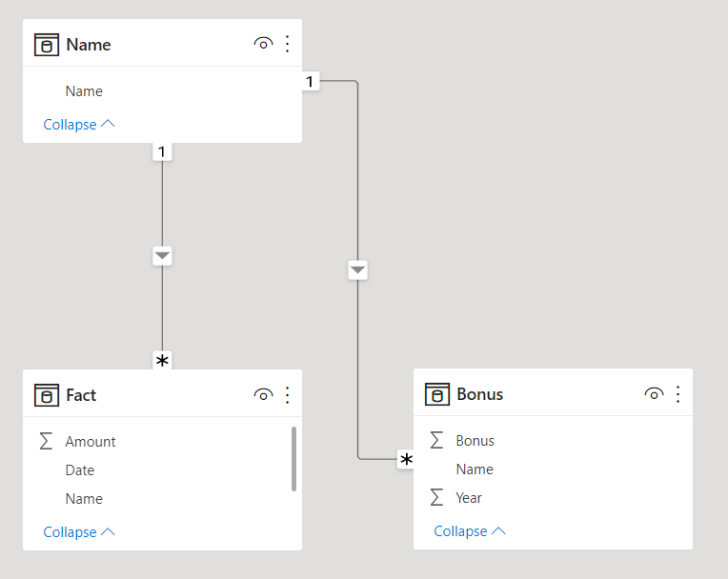The width and height of the screenshot is (728, 579).
Task: Click the sigma icon beside Year field
Action: [436, 497]
